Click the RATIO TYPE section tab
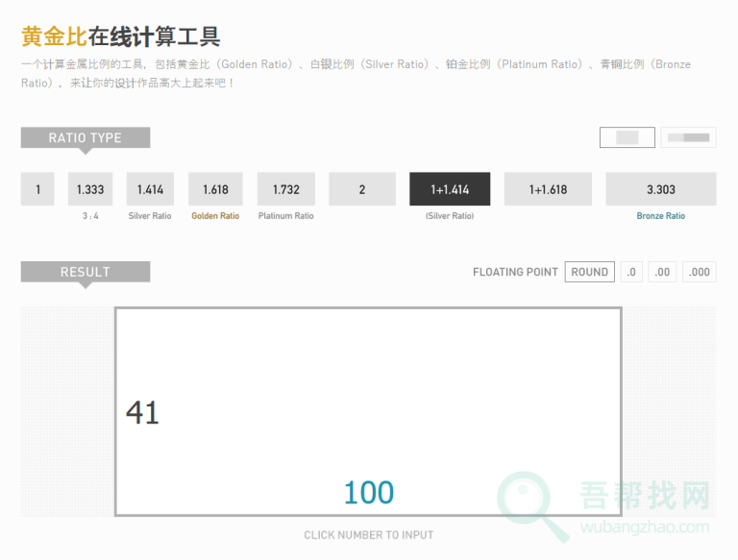 [x=86, y=138]
